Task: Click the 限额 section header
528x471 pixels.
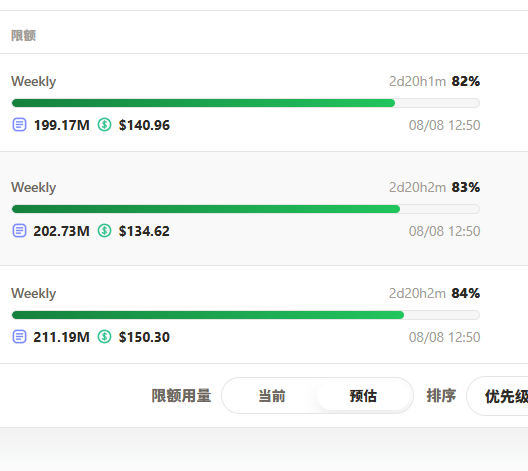Action: pyautogui.click(x=23, y=35)
